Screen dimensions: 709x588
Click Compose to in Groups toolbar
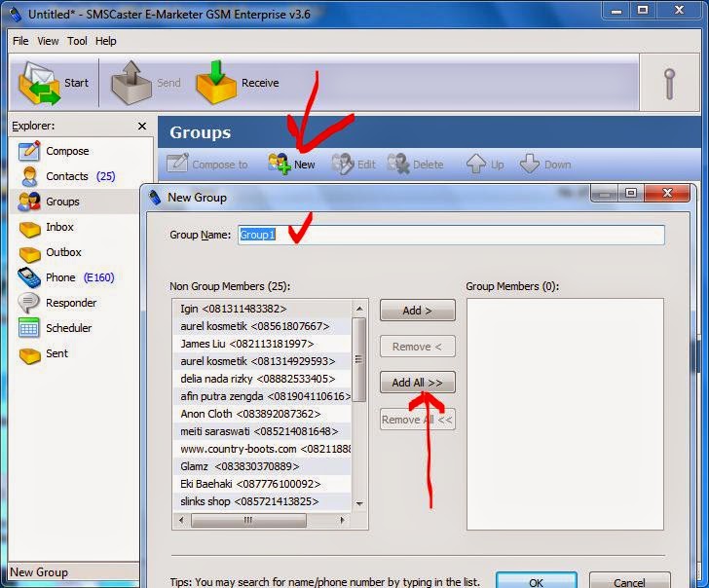207,165
